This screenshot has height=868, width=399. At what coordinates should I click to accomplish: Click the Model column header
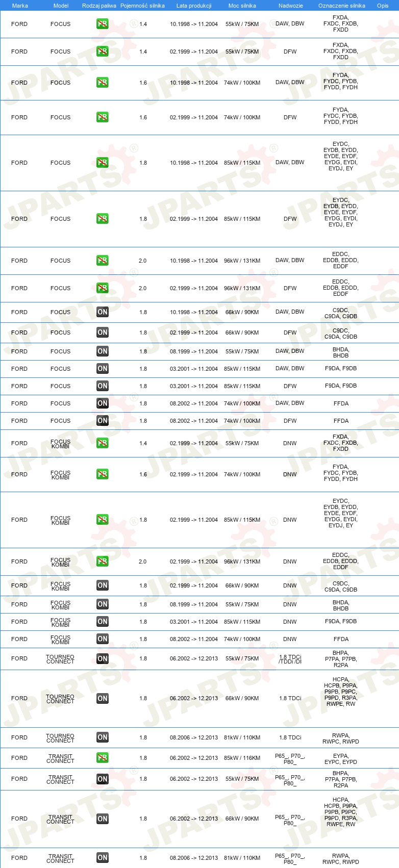click(x=61, y=6)
